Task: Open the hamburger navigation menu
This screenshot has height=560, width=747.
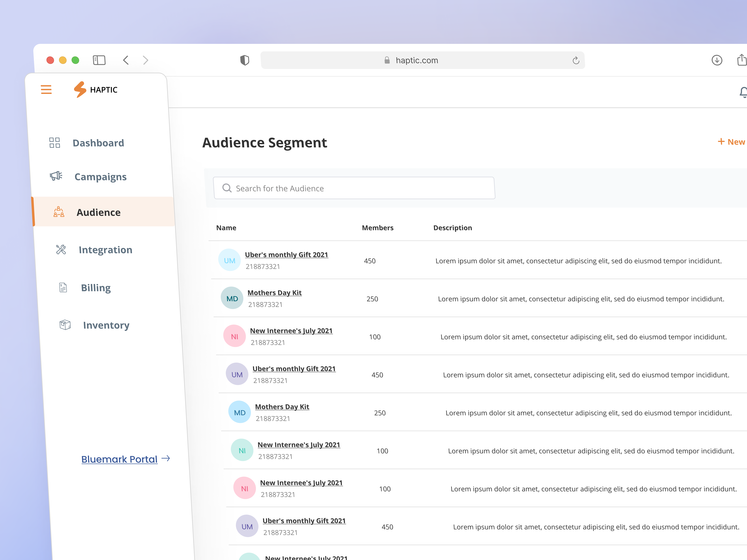Action: pos(46,89)
